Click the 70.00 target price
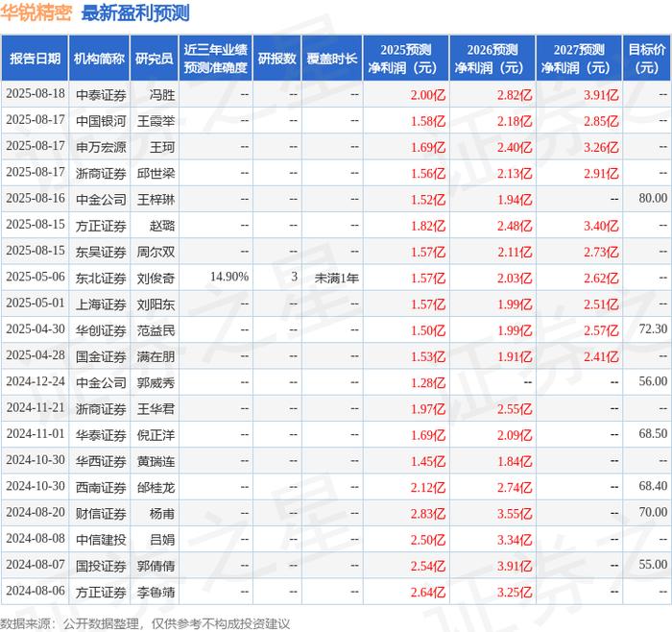The image size is (672, 632). pyautogui.click(x=653, y=512)
